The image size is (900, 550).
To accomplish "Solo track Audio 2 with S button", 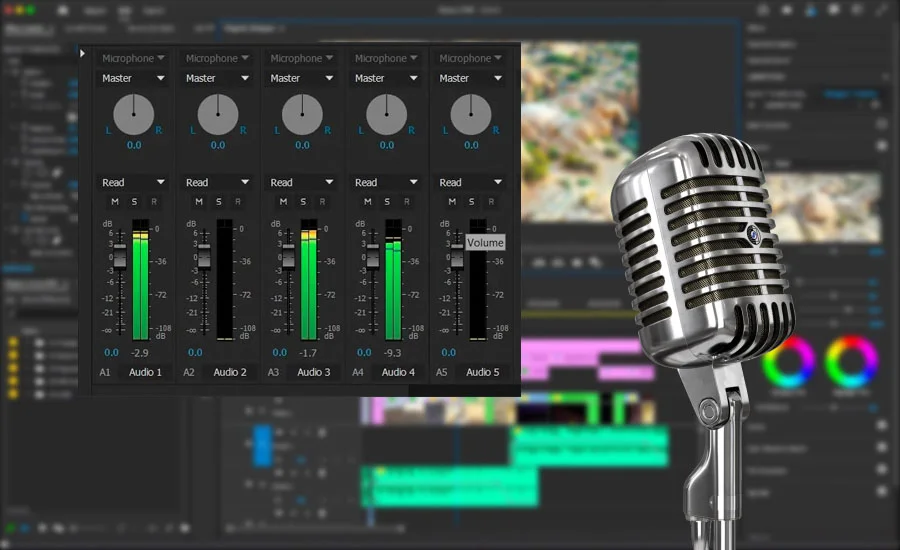I will tap(219, 202).
